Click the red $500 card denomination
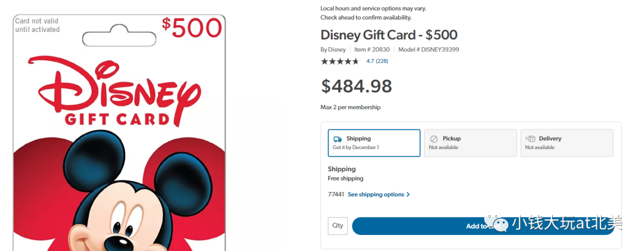Image resolution: width=644 pixels, height=251 pixels. pos(191,27)
